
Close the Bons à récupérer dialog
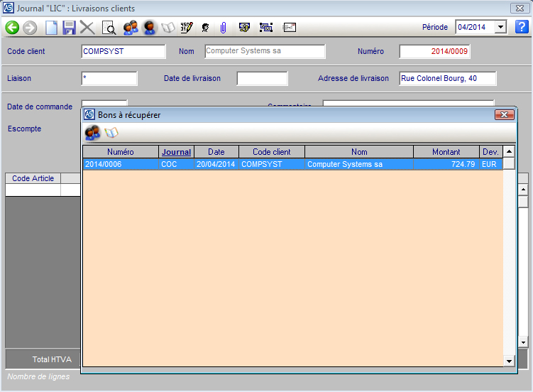504,115
